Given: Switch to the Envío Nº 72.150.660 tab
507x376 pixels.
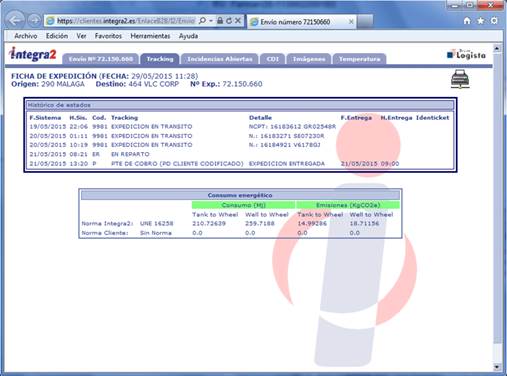Looking at the screenshot, I should 100,59.
